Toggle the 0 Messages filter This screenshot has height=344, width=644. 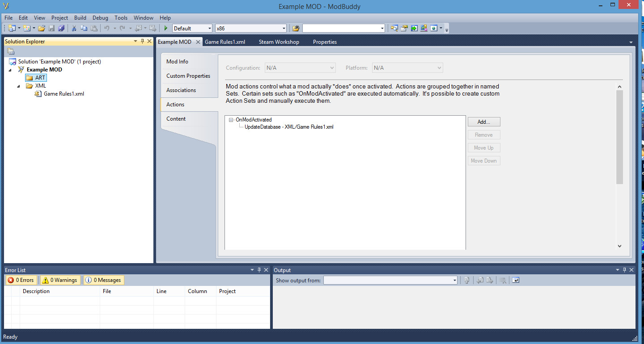tap(103, 280)
